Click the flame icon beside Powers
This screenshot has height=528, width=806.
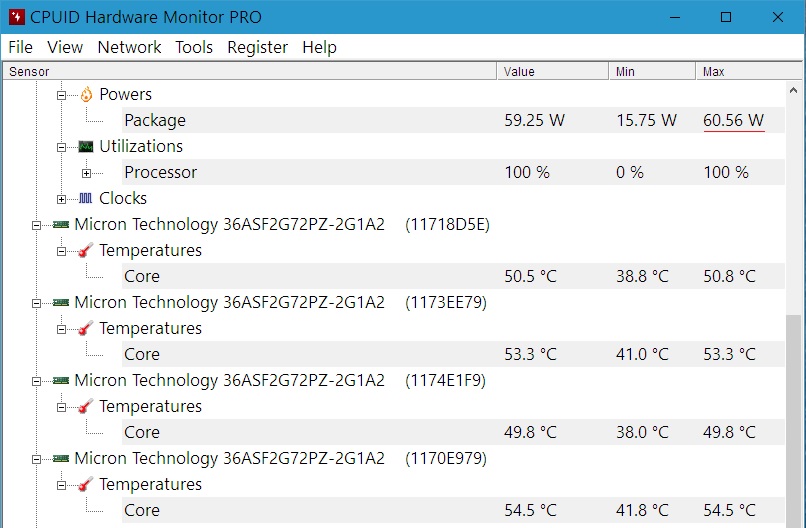point(86,94)
